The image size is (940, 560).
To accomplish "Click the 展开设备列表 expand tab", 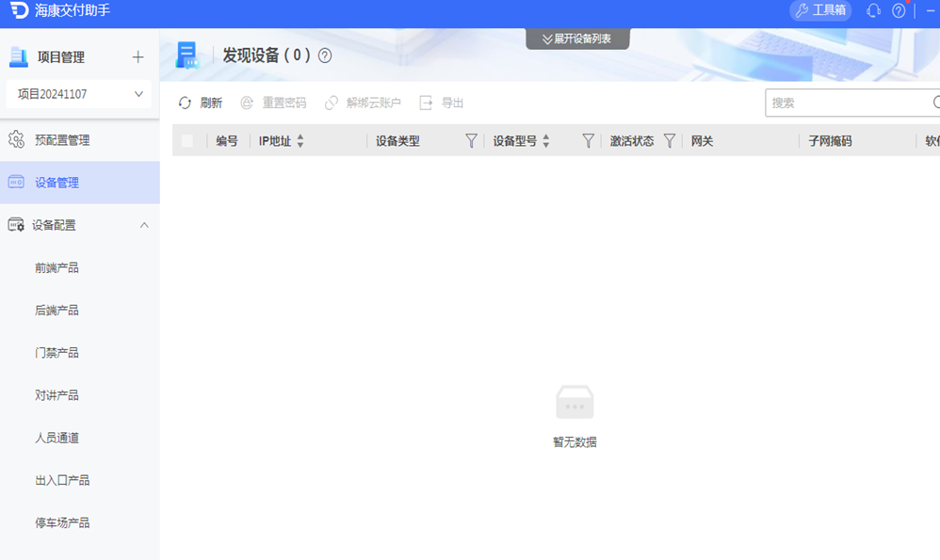I will [577, 39].
